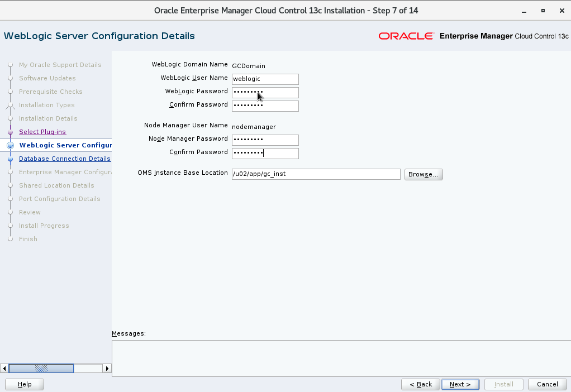Edit the OMS Instance Base Location path
The height and width of the screenshot is (392, 571).
[316, 174]
